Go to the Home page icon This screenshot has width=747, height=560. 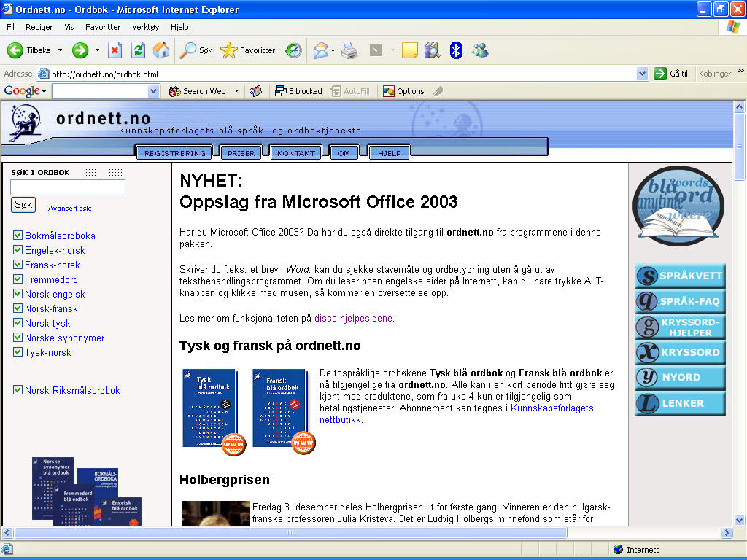pyautogui.click(x=161, y=50)
